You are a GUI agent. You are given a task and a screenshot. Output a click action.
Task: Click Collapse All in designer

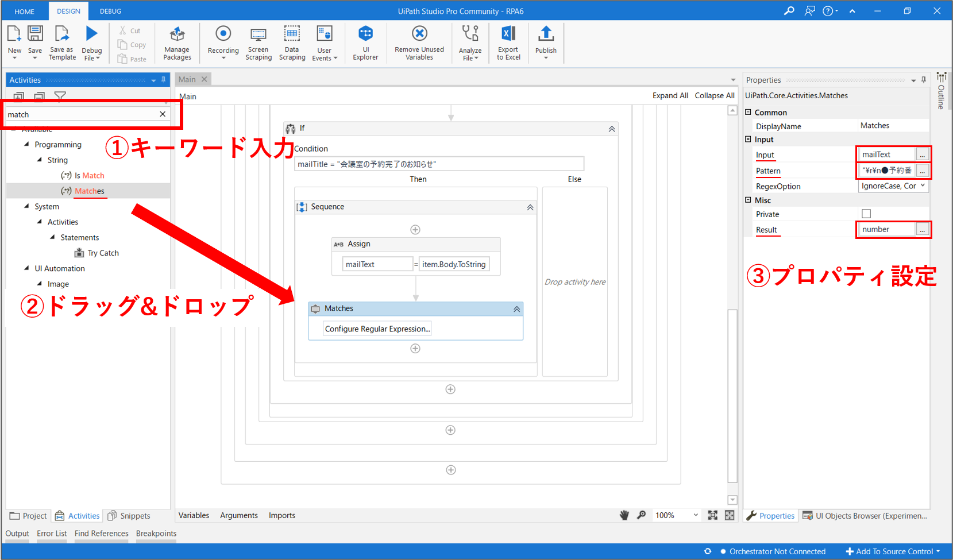pyautogui.click(x=714, y=95)
